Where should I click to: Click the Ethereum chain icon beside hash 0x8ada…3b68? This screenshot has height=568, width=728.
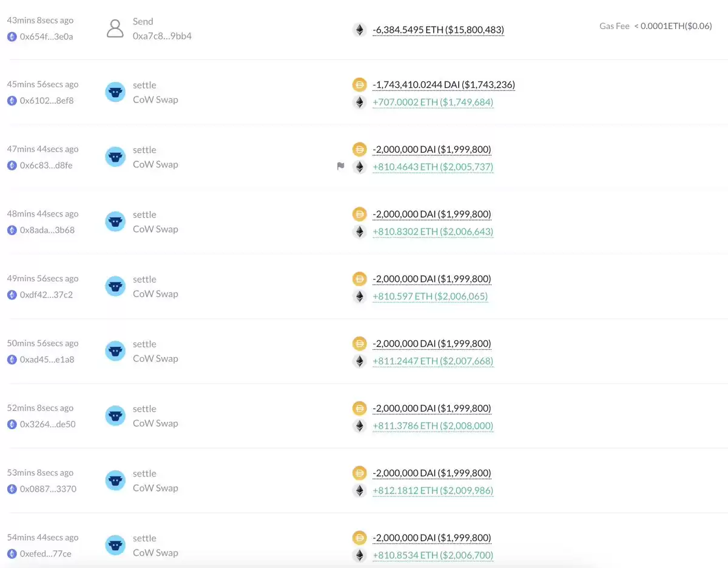coord(12,230)
